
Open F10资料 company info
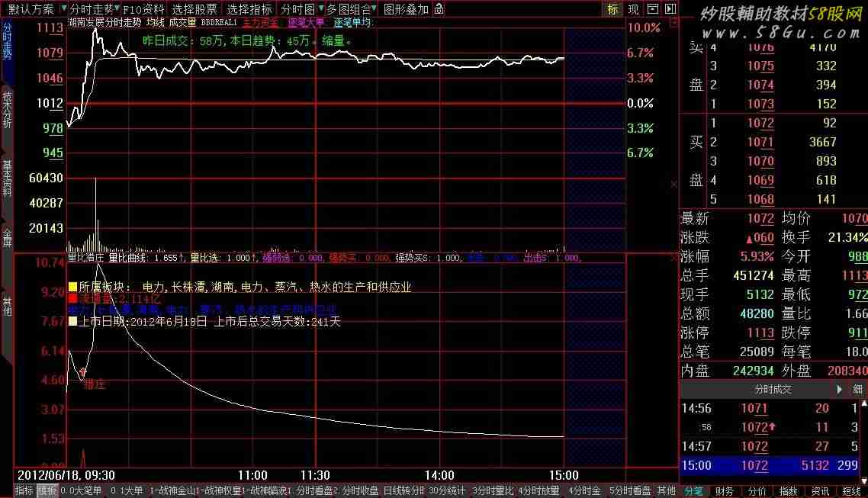pos(143,9)
